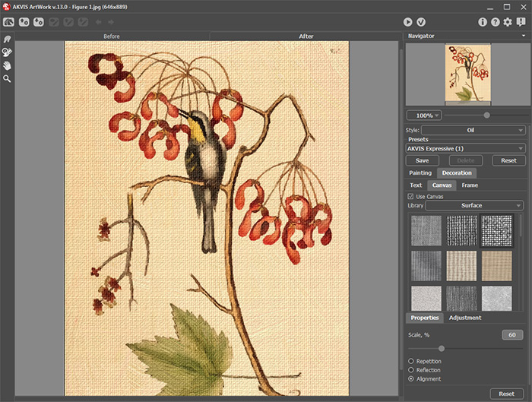Open the AKVIS Expressive presets dropdown

coord(465,149)
